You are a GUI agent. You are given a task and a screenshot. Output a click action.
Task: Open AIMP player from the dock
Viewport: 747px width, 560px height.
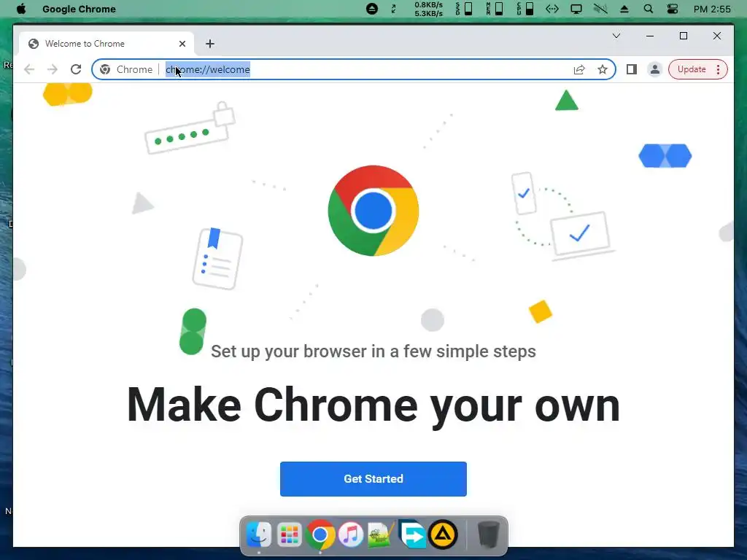click(x=443, y=534)
